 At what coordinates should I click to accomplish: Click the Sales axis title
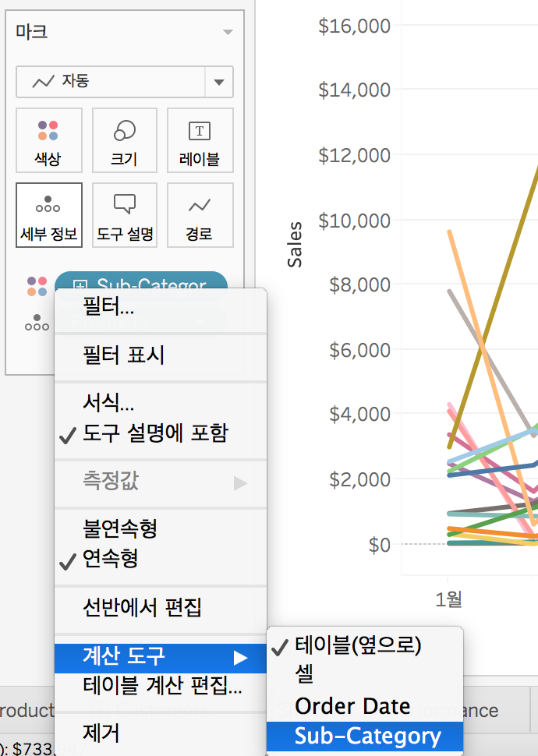[295, 245]
